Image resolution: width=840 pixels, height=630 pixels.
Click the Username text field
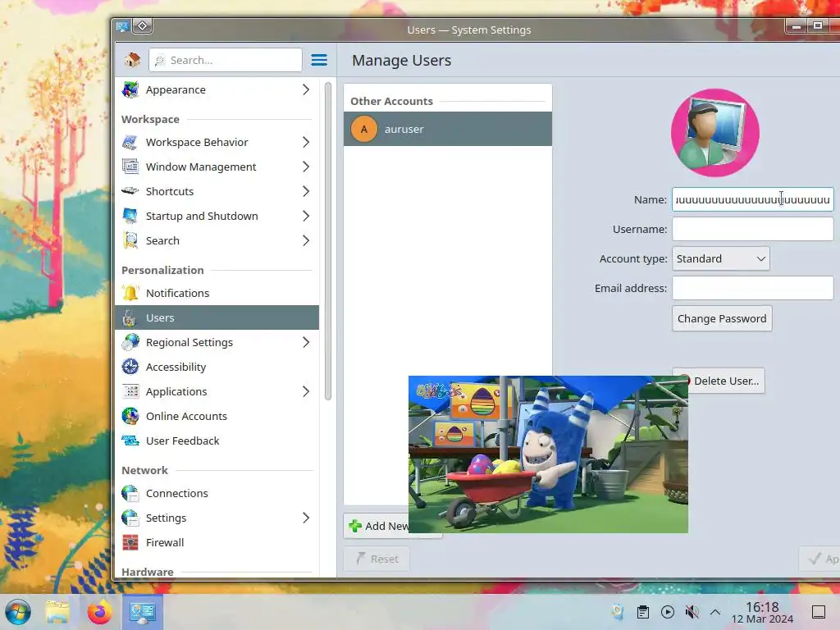coord(753,230)
